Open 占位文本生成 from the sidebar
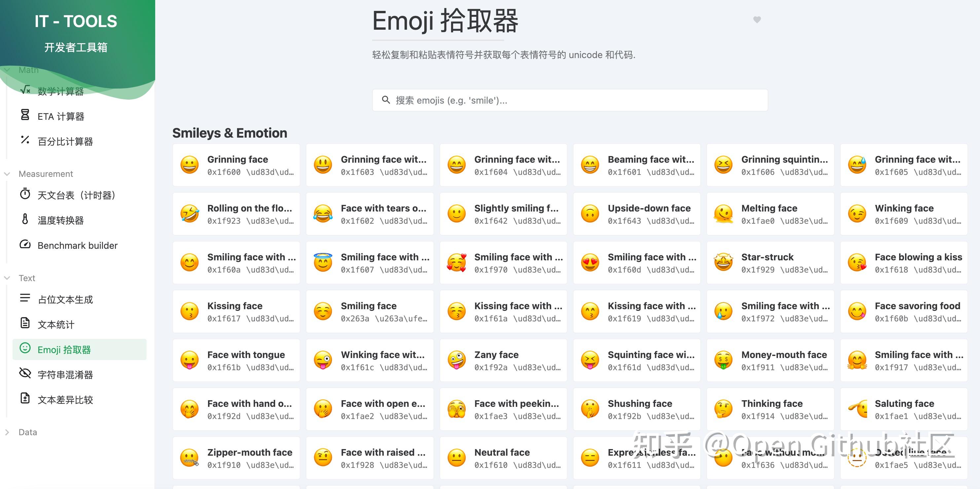Image resolution: width=980 pixels, height=489 pixels. 65,299
